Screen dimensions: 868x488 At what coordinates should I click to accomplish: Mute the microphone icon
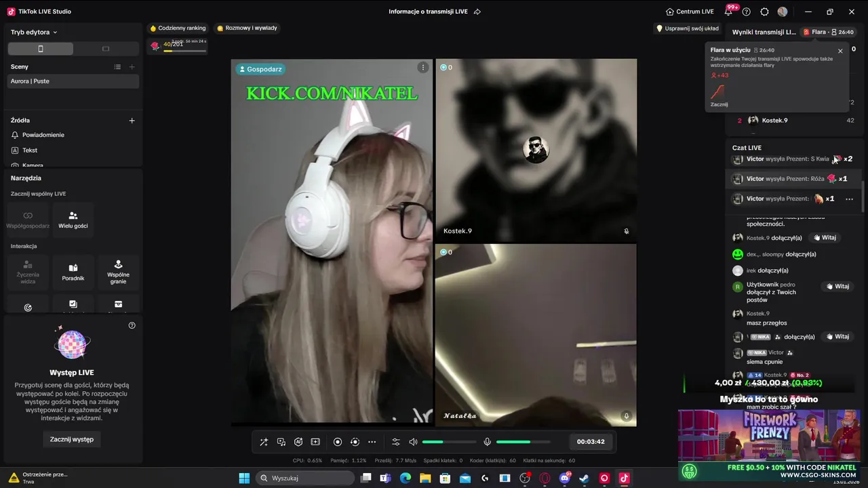[x=487, y=442]
